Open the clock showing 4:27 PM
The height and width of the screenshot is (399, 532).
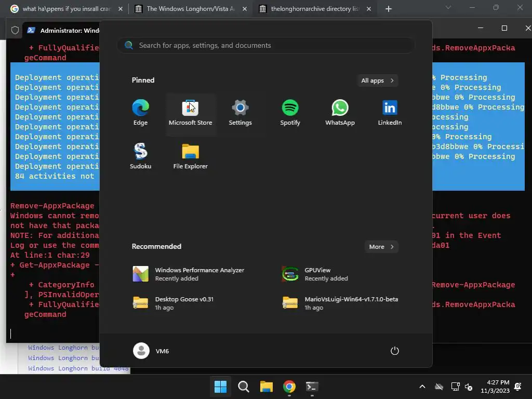495,387
